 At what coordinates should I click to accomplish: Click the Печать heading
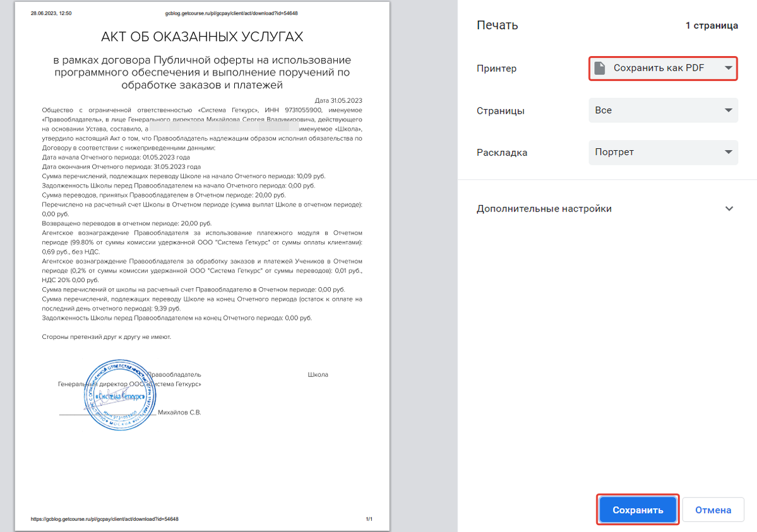[x=498, y=25]
